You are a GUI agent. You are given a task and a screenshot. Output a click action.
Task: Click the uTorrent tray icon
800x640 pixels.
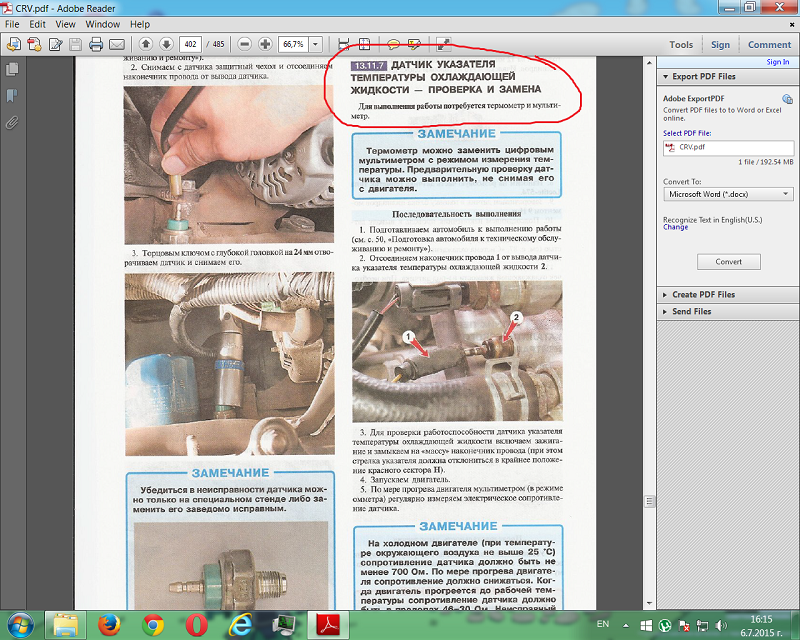[x=665, y=625]
